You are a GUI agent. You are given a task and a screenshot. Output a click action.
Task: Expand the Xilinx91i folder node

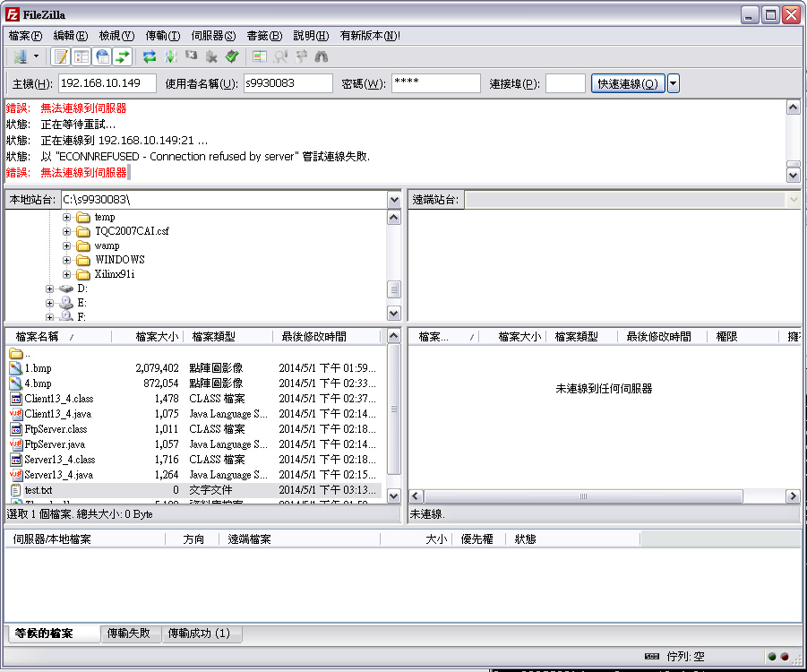coord(66,274)
